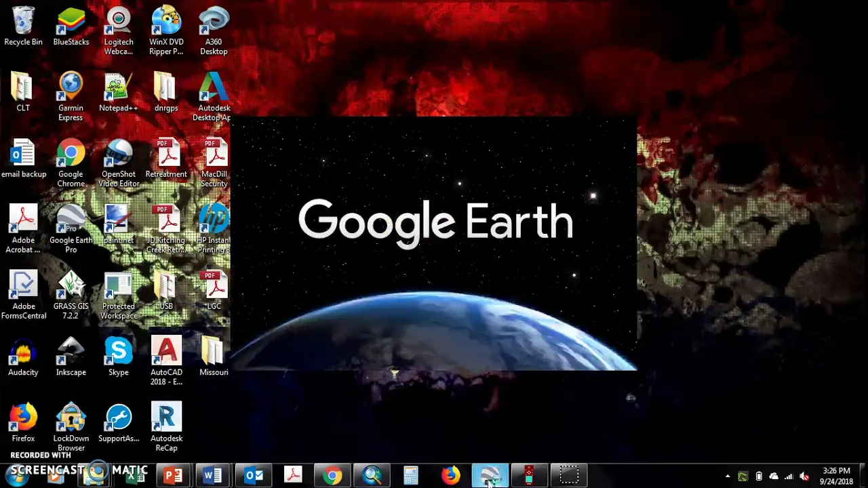Open Calculator from the taskbar
The image size is (868, 488).
(x=411, y=475)
